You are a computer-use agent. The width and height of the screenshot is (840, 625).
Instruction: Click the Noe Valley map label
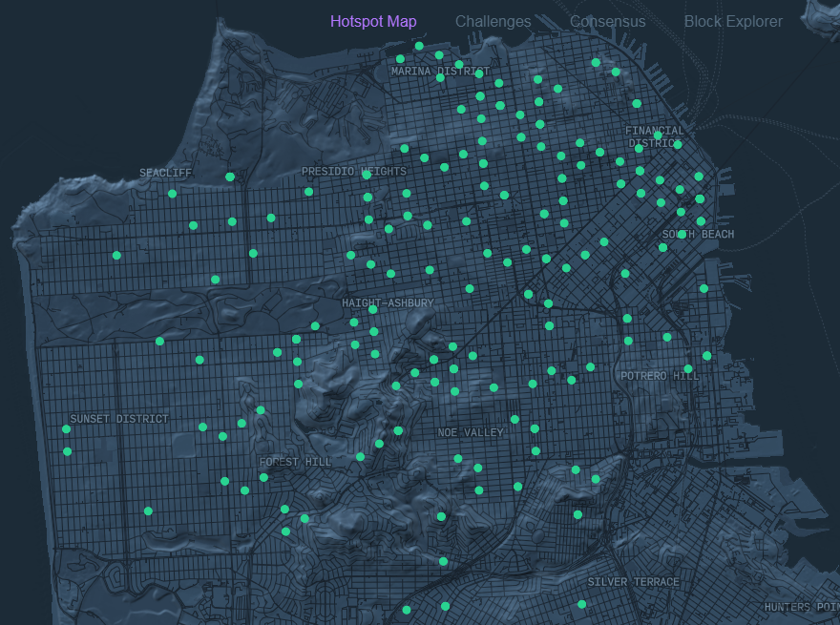click(x=470, y=432)
